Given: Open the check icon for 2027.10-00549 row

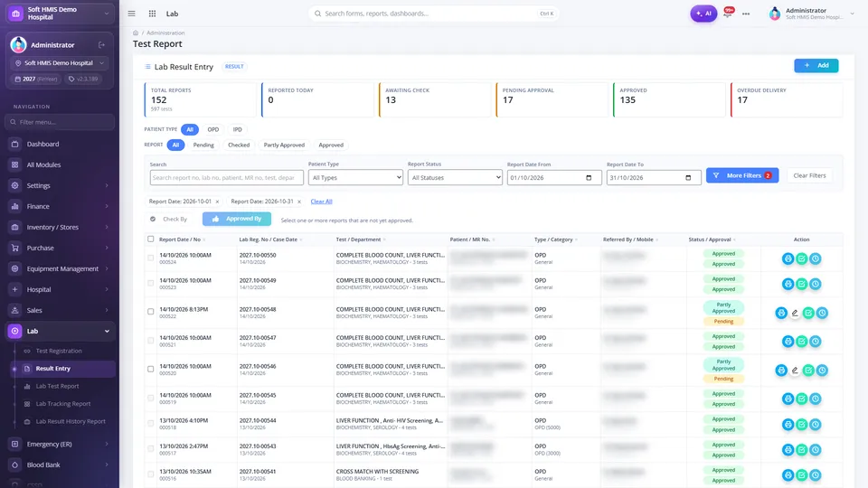Looking at the screenshot, I should coord(802,284).
